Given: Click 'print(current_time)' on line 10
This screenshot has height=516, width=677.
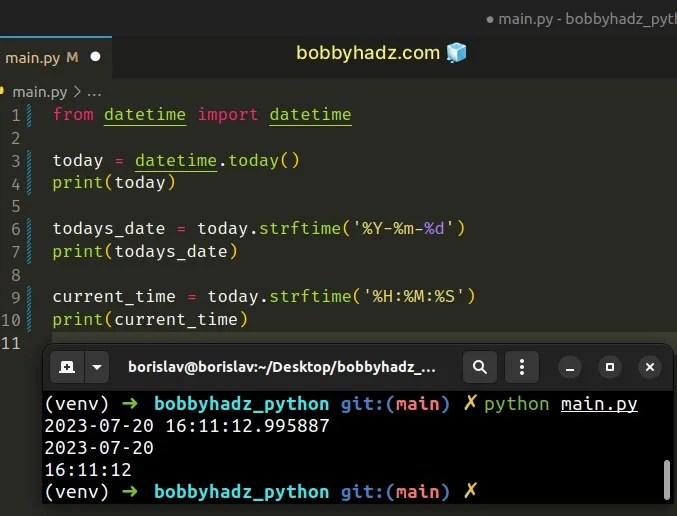Looking at the screenshot, I should coord(150,320).
